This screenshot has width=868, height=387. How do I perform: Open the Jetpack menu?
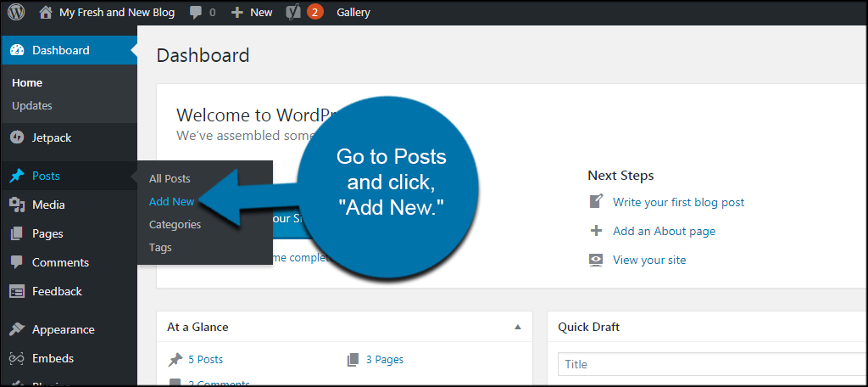click(52, 137)
